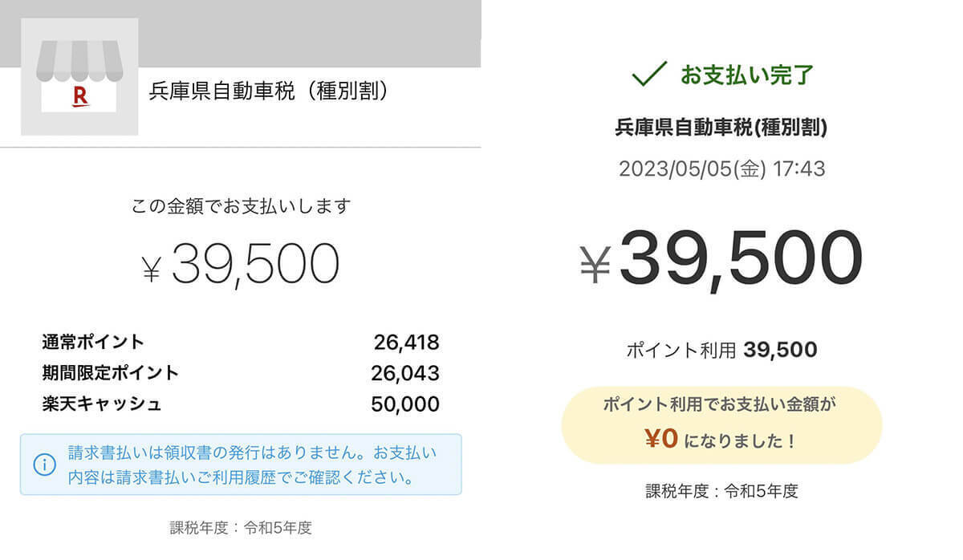Viewport: 963px width, 560px height.
Task: Click the 26,418 regular points value
Action: [x=406, y=343]
